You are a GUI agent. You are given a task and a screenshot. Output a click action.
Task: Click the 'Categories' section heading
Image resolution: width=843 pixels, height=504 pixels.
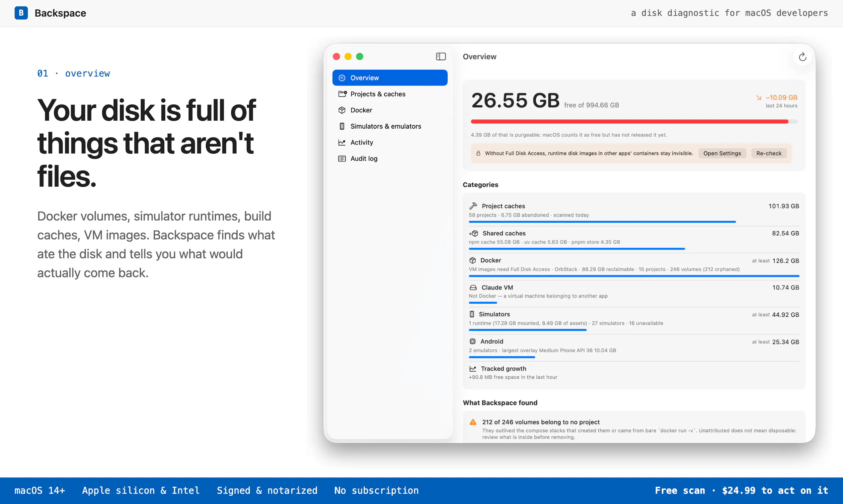tap(480, 184)
